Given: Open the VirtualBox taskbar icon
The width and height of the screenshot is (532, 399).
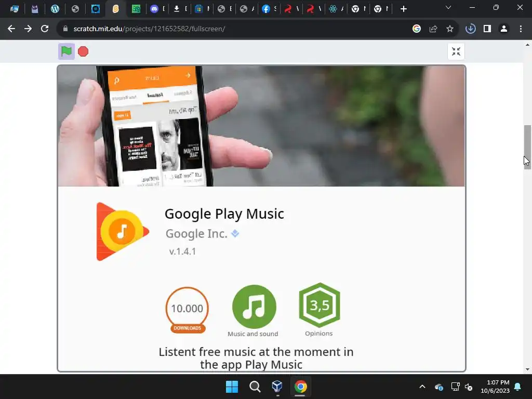Looking at the screenshot, I should point(277,387).
